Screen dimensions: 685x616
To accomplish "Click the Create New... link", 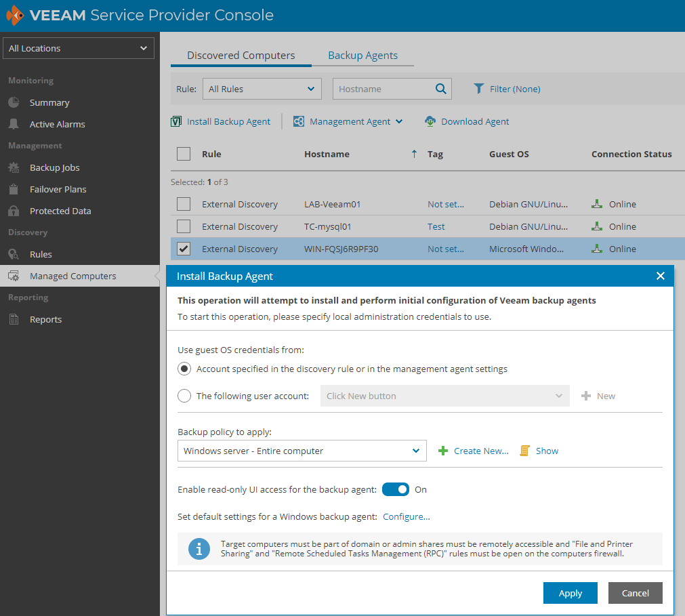I will click(x=481, y=451).
